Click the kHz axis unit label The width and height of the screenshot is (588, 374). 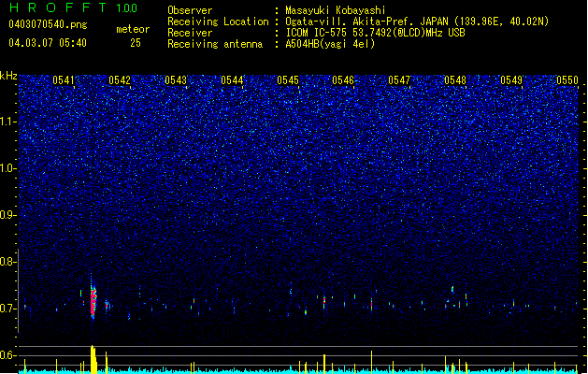[8, 76]
